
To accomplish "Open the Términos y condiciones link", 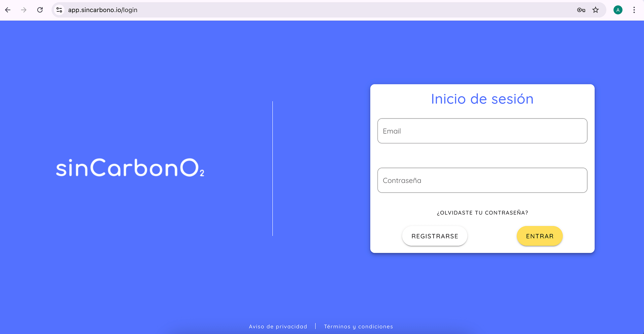I will click(358, 327).
